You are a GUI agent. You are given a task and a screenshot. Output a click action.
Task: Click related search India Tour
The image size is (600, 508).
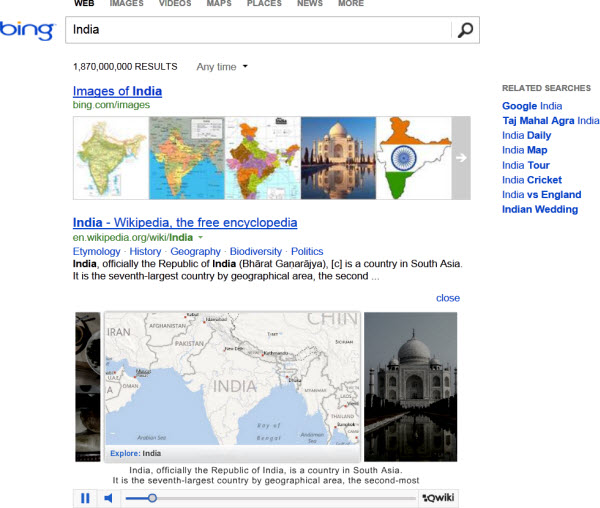coord(526,165)
